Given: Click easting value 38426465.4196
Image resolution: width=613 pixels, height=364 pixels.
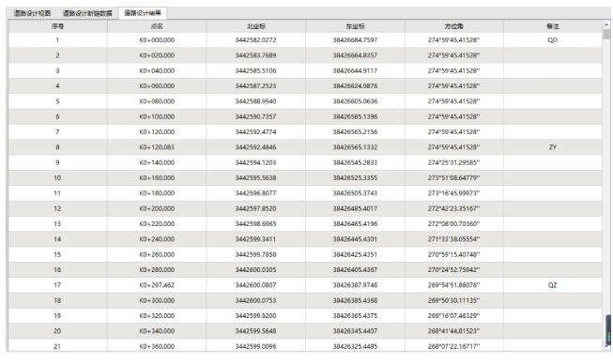Looking at the screenshot, I should pos(355,224).
